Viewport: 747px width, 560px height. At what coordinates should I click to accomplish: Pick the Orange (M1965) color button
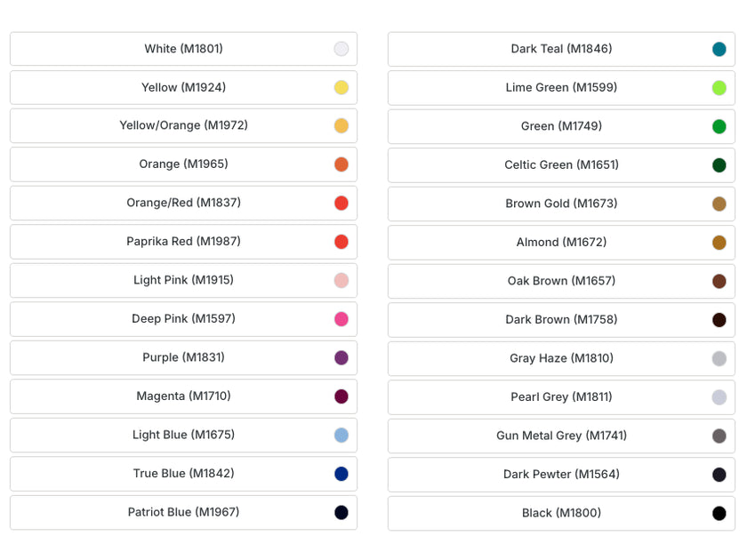183,164
